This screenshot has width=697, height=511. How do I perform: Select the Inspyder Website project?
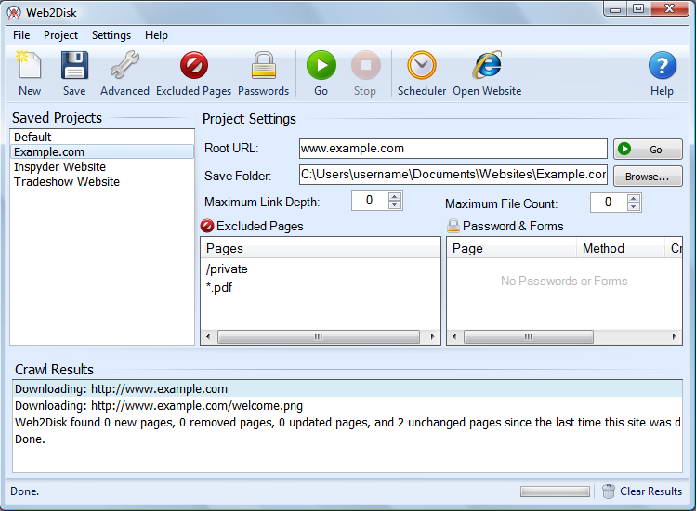[x=102, y=167]
